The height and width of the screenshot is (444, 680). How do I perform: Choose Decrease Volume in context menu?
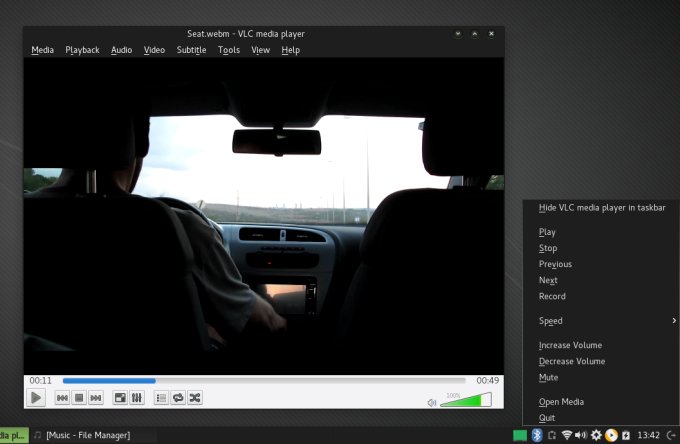[602, 361]
